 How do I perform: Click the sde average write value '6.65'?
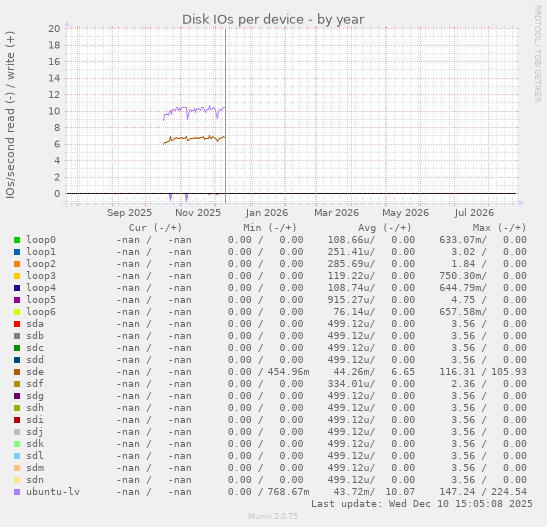(403, 372)
